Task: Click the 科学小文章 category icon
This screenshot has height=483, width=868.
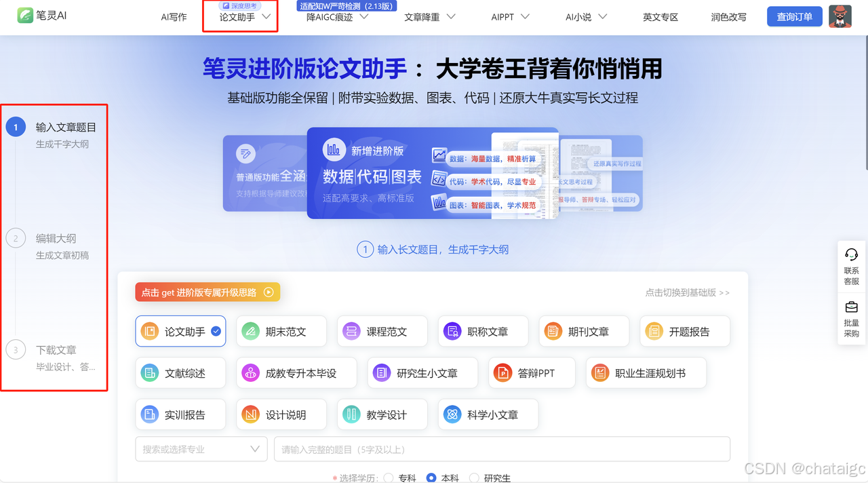Action: click(452, 414)
